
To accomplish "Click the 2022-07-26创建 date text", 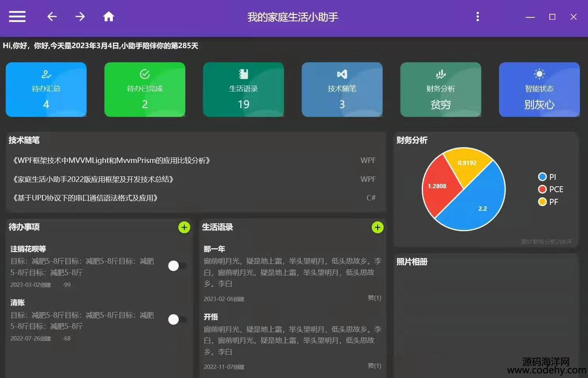I will (30, 339).
